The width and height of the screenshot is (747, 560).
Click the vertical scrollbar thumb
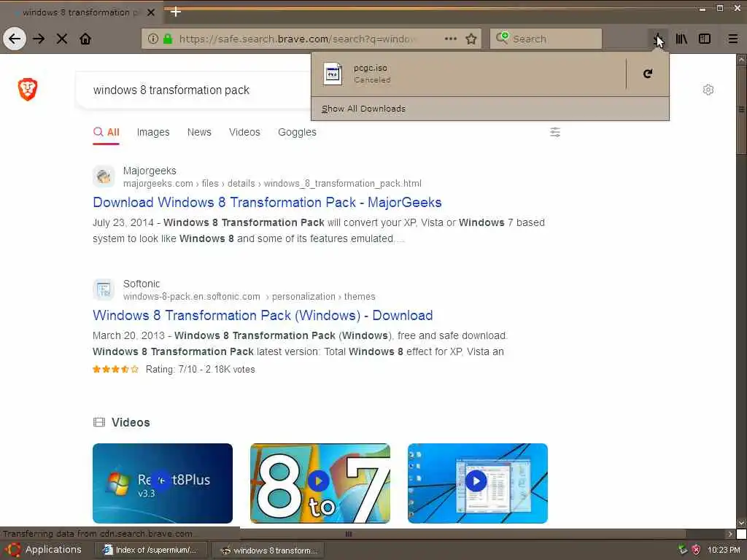741,109
